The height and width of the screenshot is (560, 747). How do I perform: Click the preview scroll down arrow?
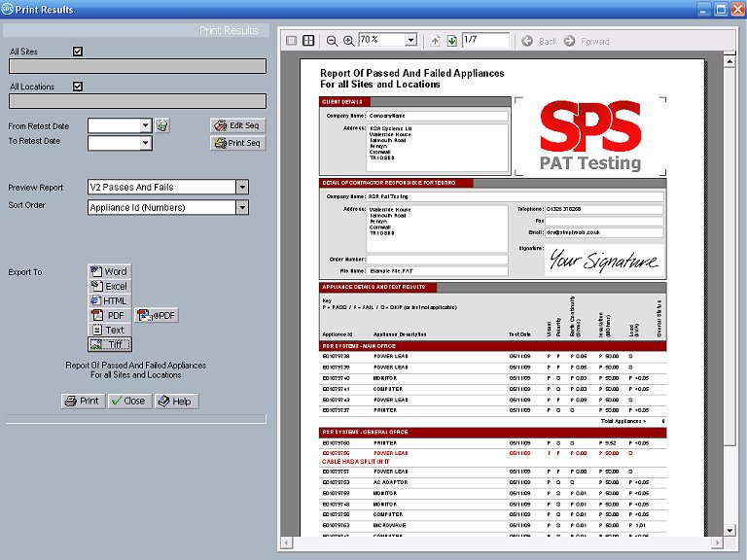click(x=729, y=531)
